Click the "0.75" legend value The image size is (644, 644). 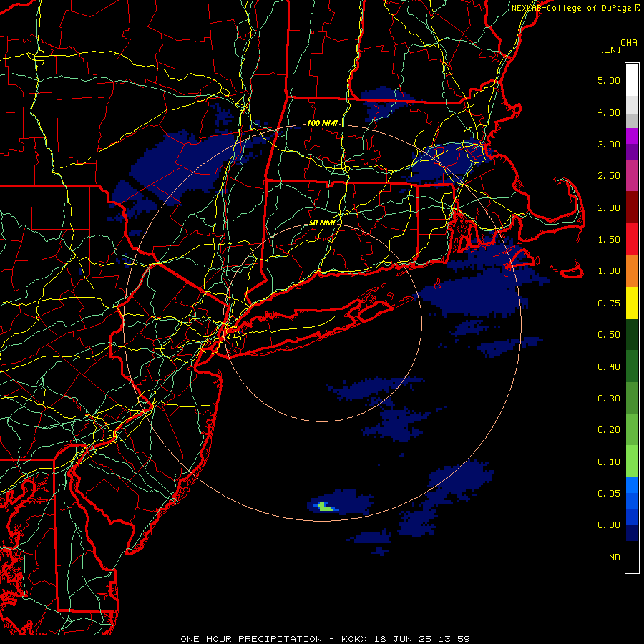click(609, 303)
